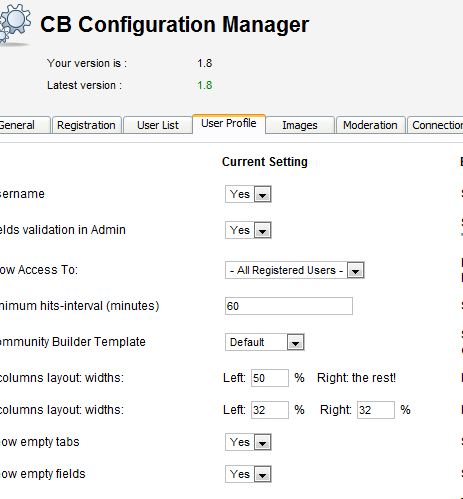Click the CB Configuration Manager title
The height and width of the screenshot is (499, 463).
(174, 25)
